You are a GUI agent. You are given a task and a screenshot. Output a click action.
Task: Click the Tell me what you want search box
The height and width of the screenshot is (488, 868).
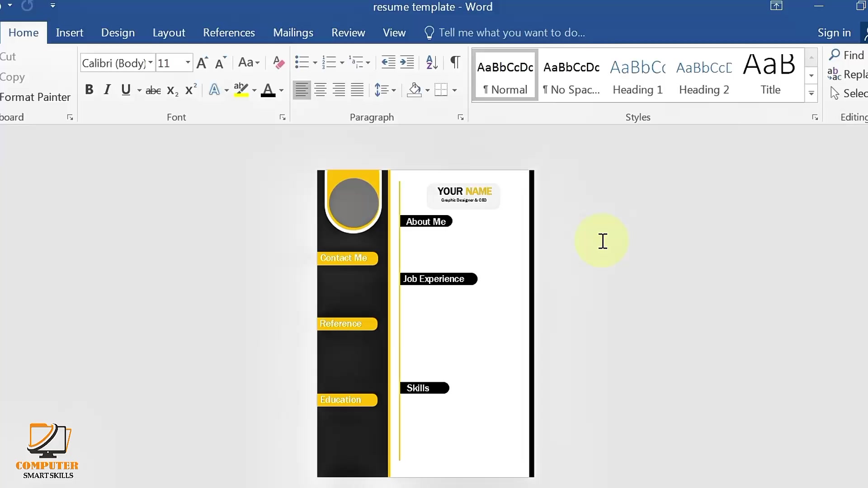tap(512, 33)
